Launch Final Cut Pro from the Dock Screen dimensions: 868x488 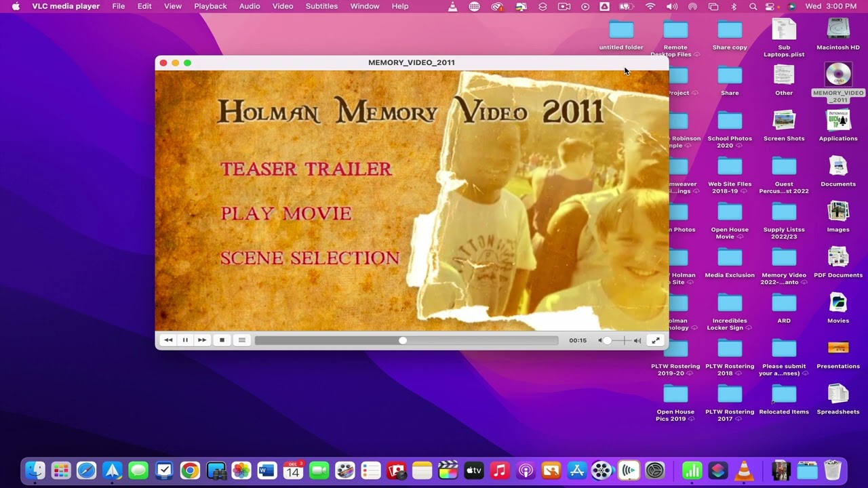pos(448,470)
